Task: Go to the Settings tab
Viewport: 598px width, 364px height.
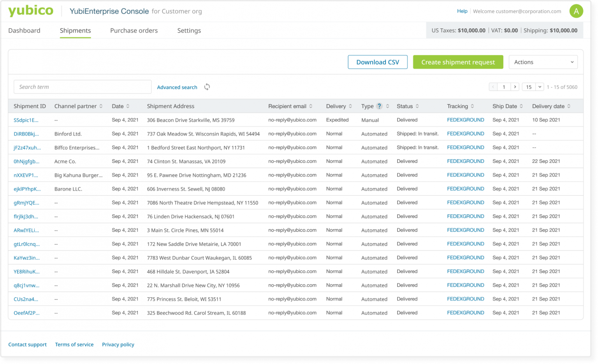Action: click(x=189, y=30)
